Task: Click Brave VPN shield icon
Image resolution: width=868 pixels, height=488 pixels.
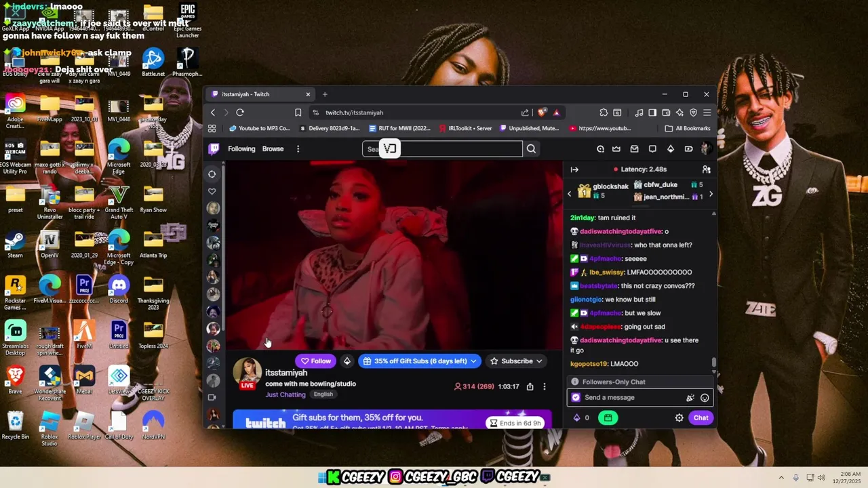Action: tap(693, 113)
